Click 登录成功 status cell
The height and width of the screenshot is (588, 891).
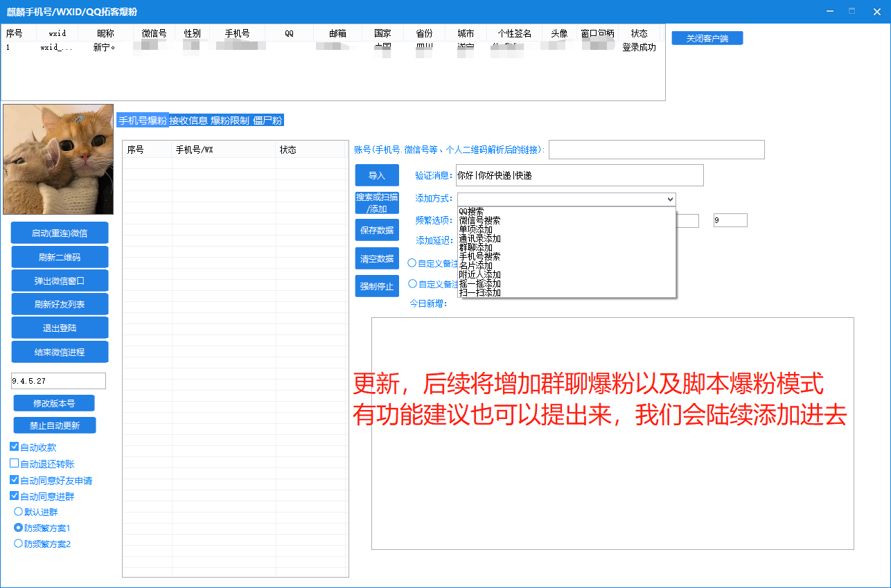[639, 48]
